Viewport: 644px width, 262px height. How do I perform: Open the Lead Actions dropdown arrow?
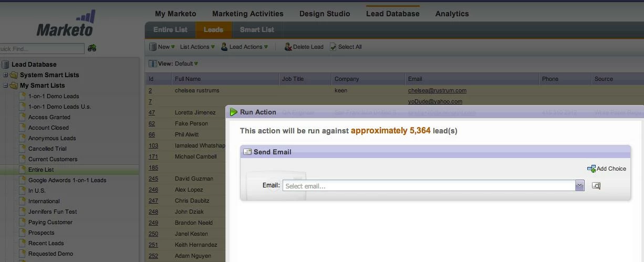[x=266, y=47]
